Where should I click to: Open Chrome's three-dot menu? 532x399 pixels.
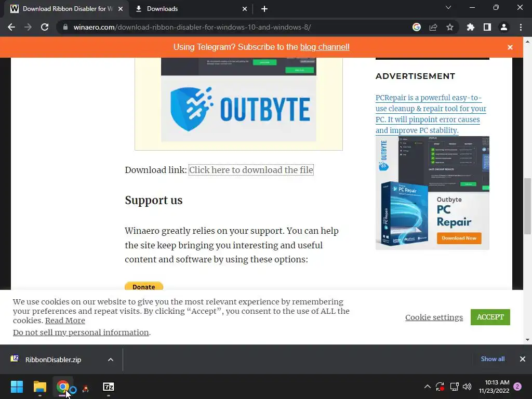click(521, 27)
